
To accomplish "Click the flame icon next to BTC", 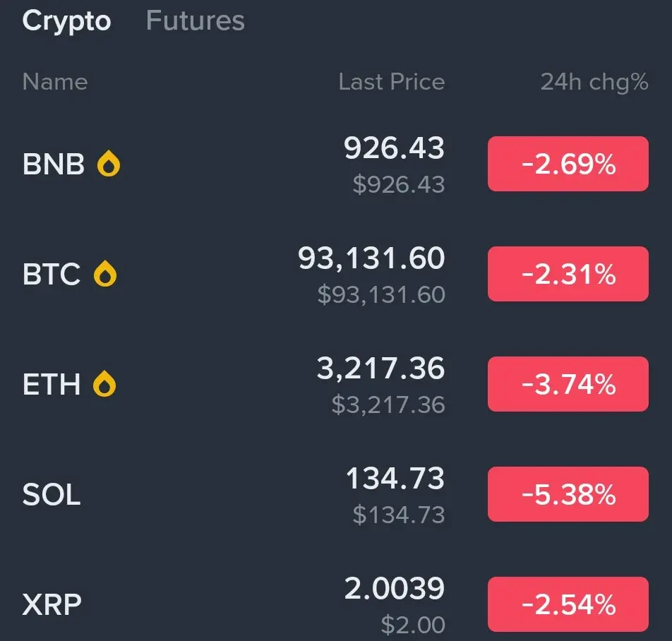I will click(x=105, y=275).
